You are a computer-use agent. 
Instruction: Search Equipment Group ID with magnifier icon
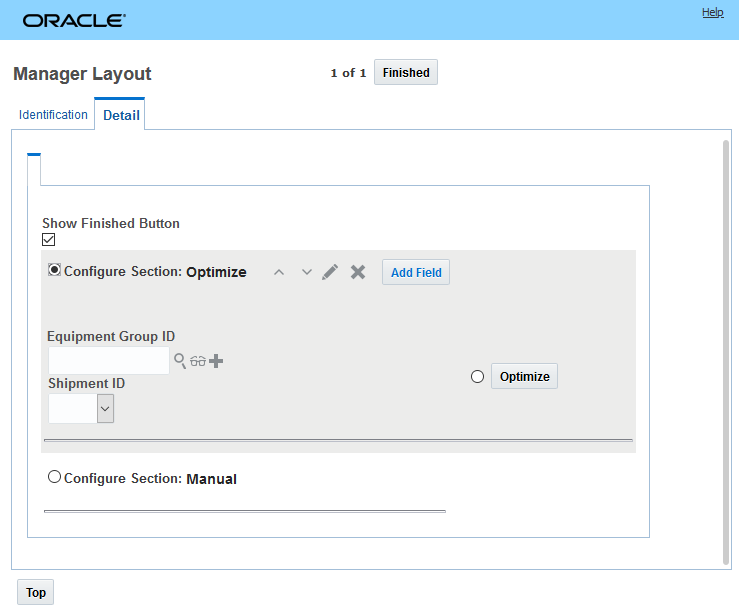point(180,361)
